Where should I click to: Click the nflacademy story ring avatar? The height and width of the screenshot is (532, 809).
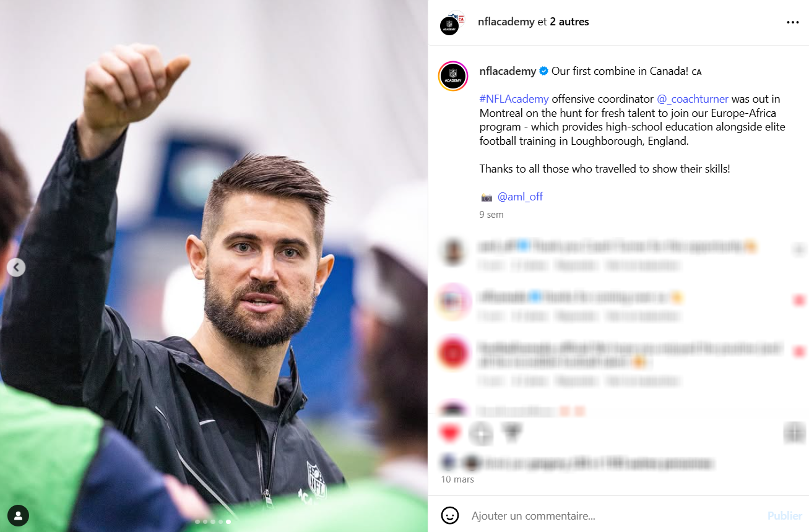pyautogui.click(x=453, y=77)
